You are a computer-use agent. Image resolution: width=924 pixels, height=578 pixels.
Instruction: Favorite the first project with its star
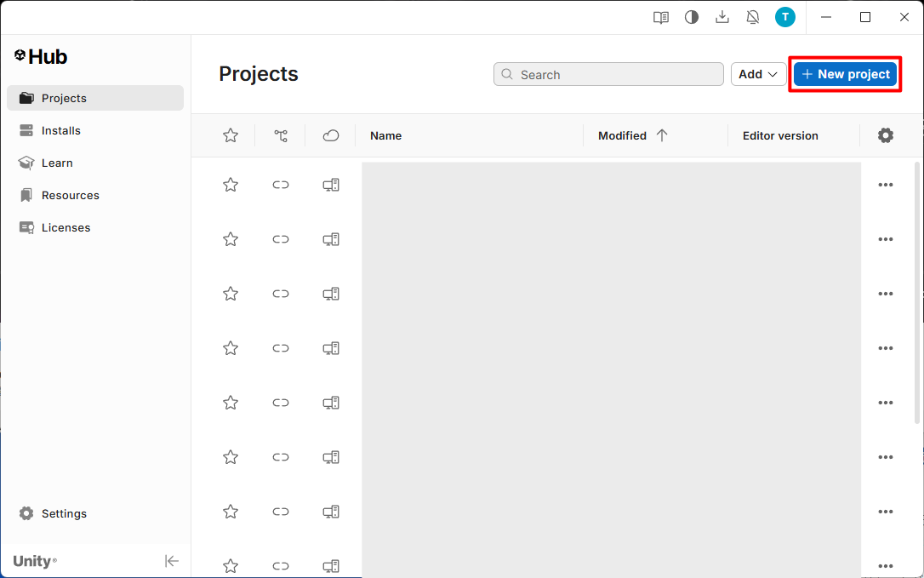[231, 185]
